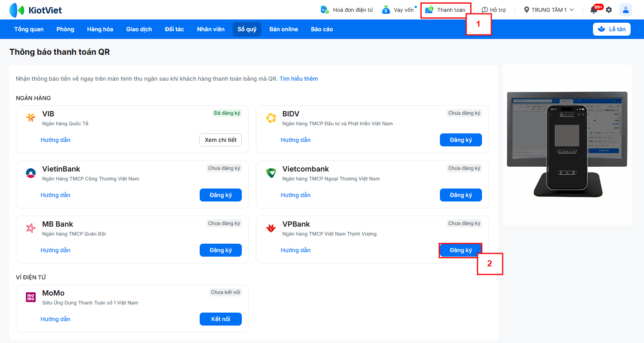644x343 pixels.
Task: Click the Ngân hàng TMCP Quân Đội subtitle
Action: point(74,234)
